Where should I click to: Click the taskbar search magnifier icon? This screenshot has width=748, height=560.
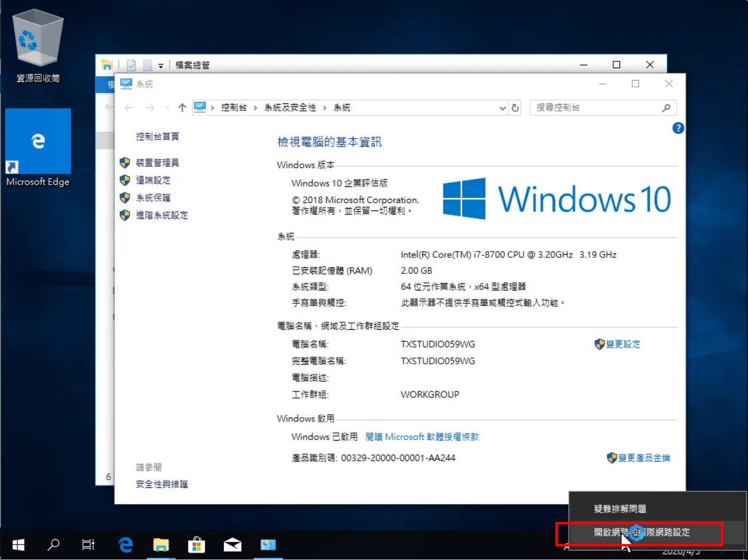pos(54,545)
